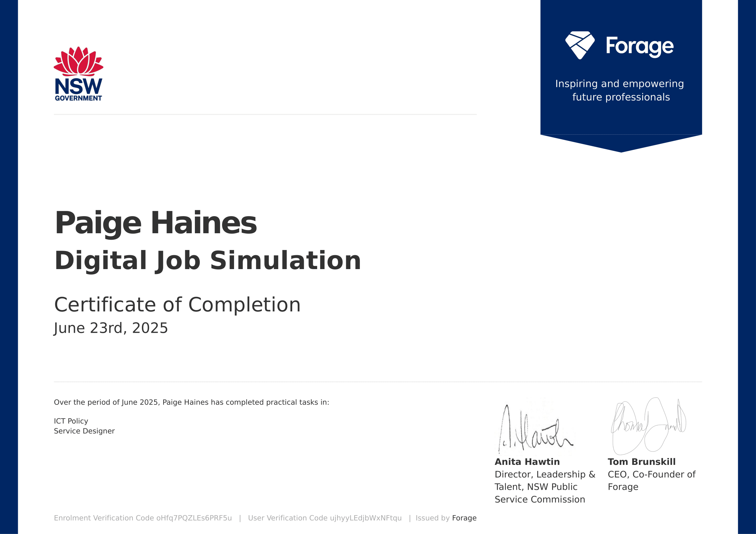Click the User Verification Code ujhyyLEdjbWxNFtqu

(x=326, y=518)
